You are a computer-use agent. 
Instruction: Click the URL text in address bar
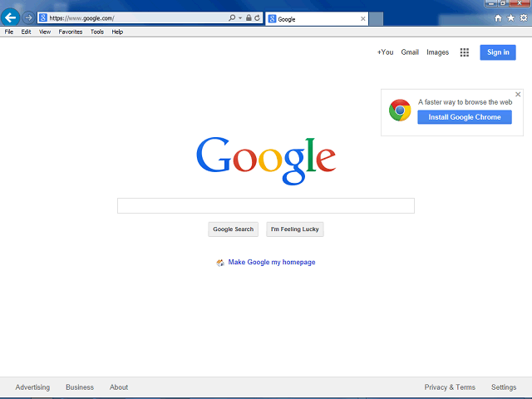81,18
